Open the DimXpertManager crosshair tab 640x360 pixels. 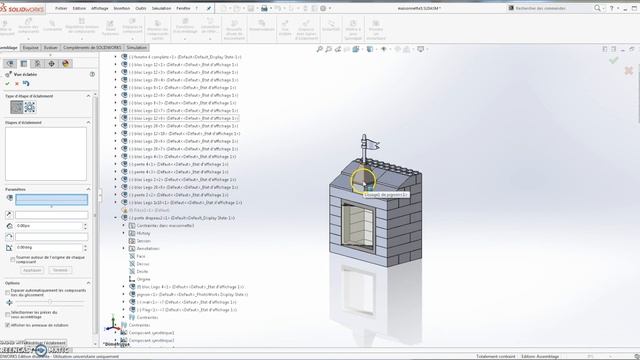51,63
